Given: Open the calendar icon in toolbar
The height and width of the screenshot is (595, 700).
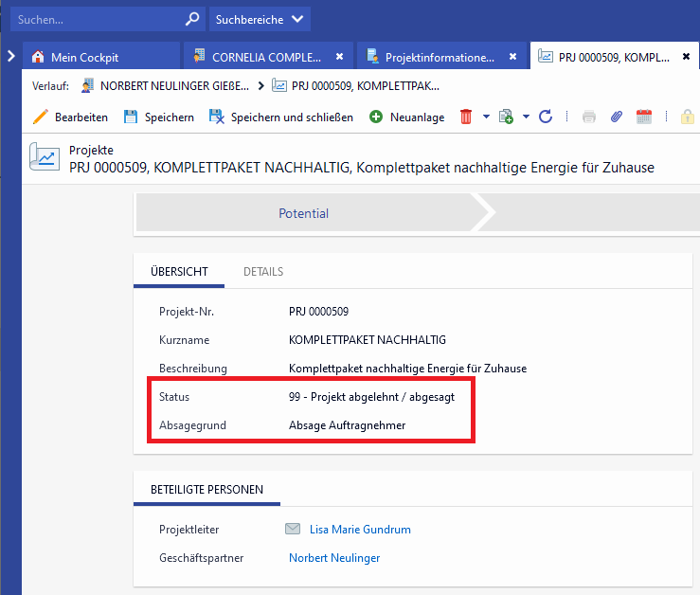Looking at the screenshot, I should coord(644,117).
